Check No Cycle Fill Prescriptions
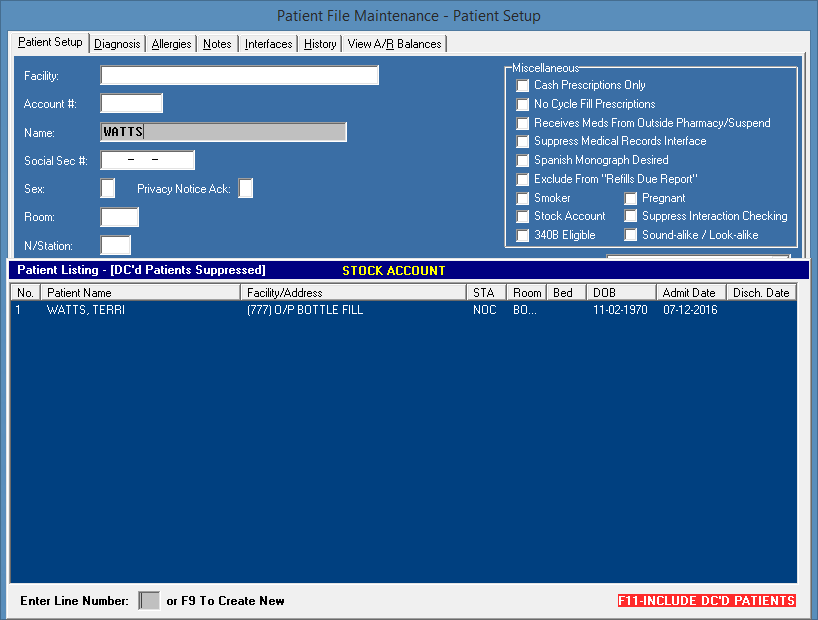This screenshot has height=620, width=818. point(523,104)
